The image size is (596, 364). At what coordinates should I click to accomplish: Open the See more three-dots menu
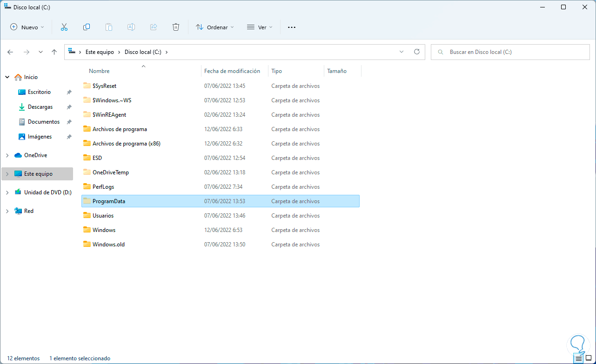pyautogui.click(x=292, y=27)
